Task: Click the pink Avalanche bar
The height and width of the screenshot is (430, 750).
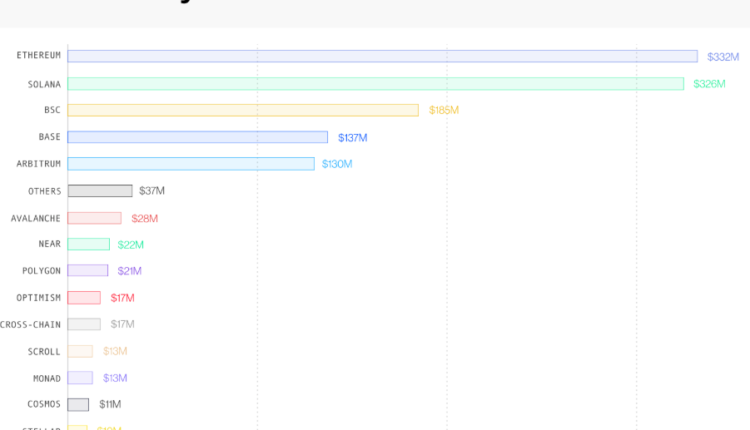Action: tap(94, 218)
